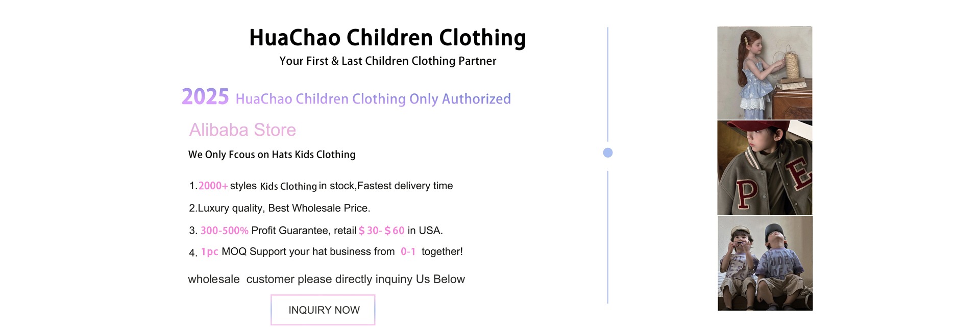The image size is (980, 331).
Task: Click the Alibaba Store text
Action: click(242, 130)
